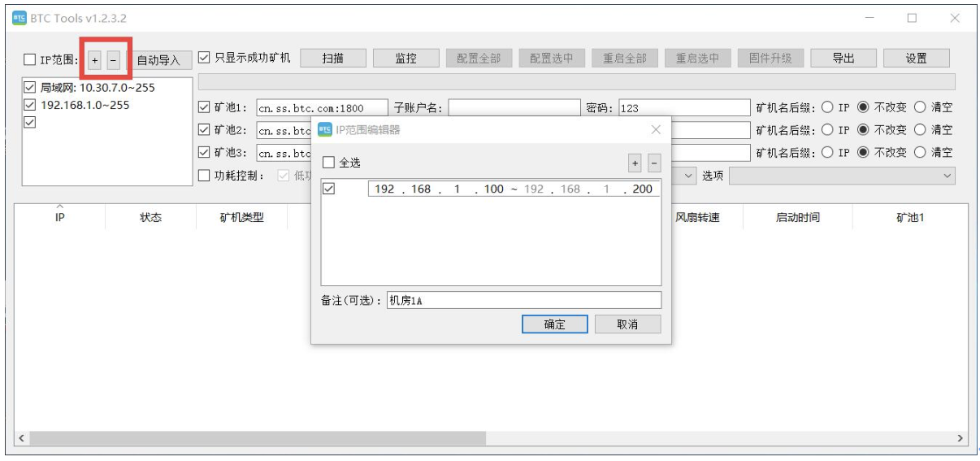980x461 pixels.
Task: Click the − button in IP范围编辑器 dialog
Action: (654, 163)
